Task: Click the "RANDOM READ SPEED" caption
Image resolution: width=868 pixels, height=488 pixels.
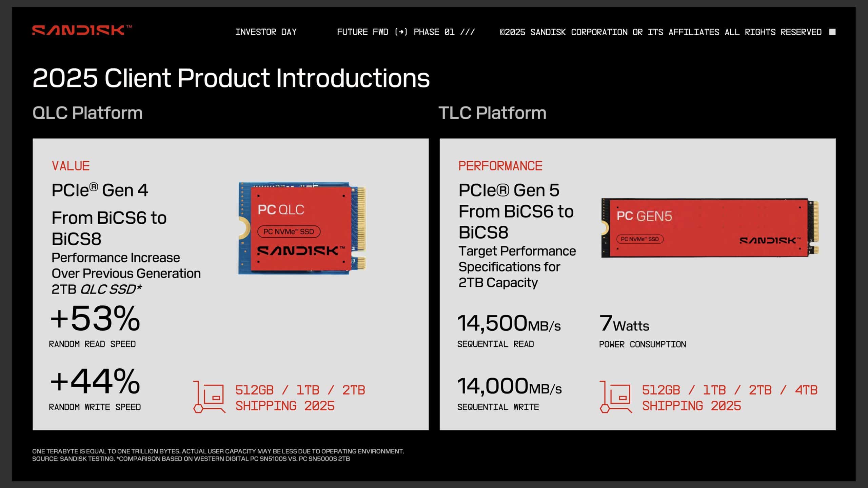Action: [x=92, y=344]
